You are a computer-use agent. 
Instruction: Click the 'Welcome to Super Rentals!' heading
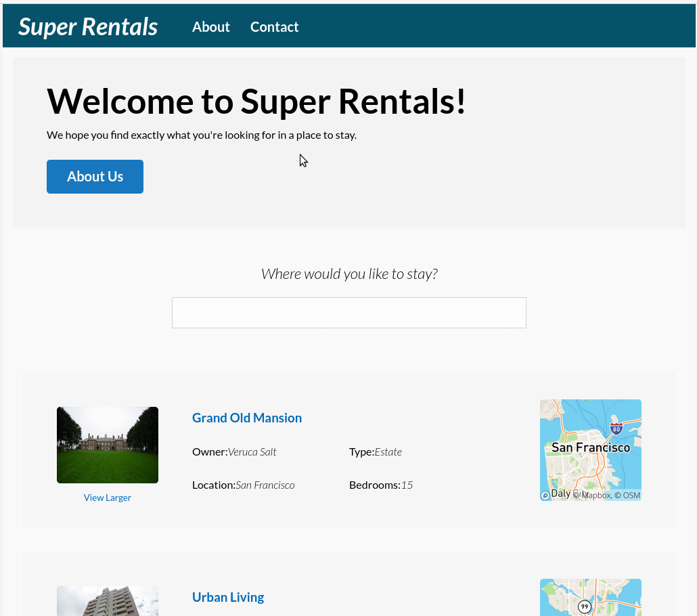coord(256,102)
